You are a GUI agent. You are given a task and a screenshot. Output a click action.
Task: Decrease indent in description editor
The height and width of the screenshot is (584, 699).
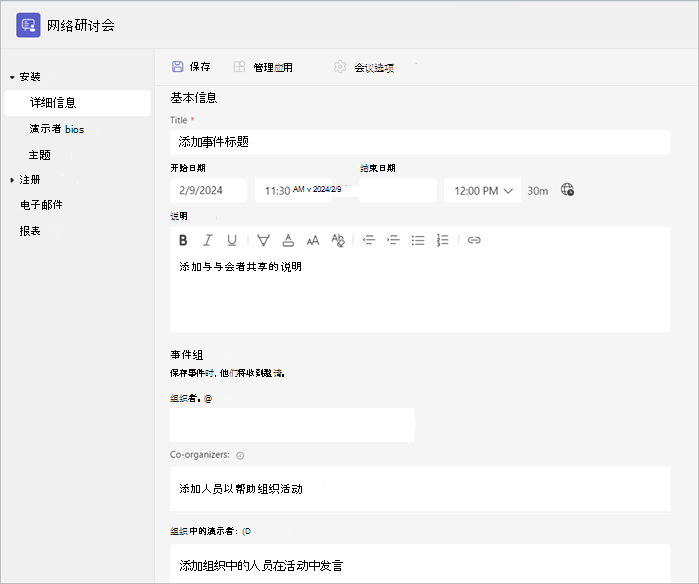369,240
